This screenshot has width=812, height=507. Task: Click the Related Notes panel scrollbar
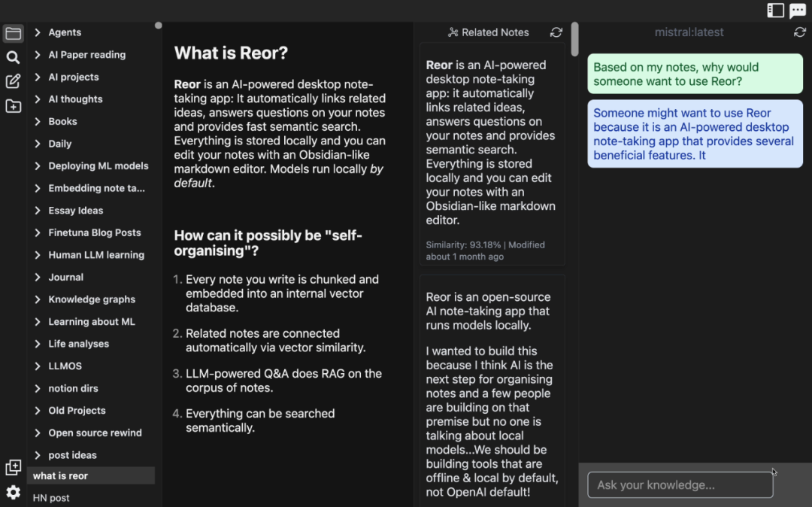574,39
